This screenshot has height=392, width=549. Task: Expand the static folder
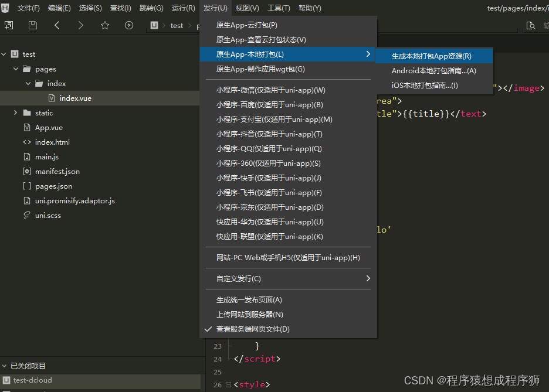[x=16, y=113]
